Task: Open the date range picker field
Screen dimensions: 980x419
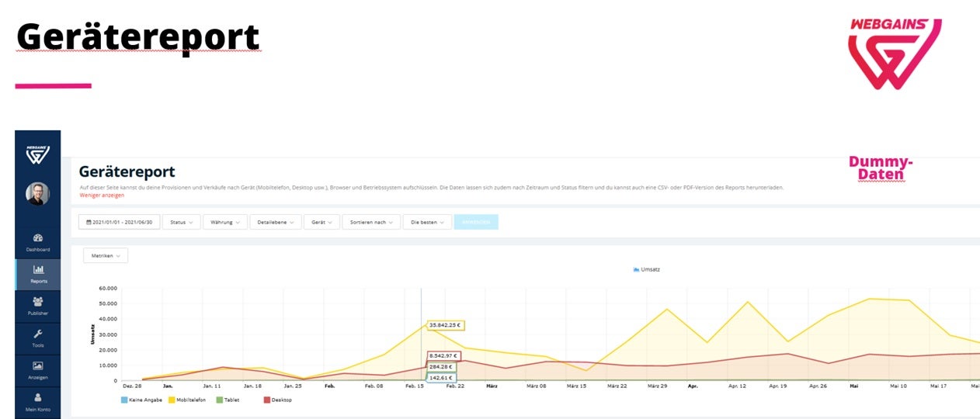Action: click(x=119, y=222)
